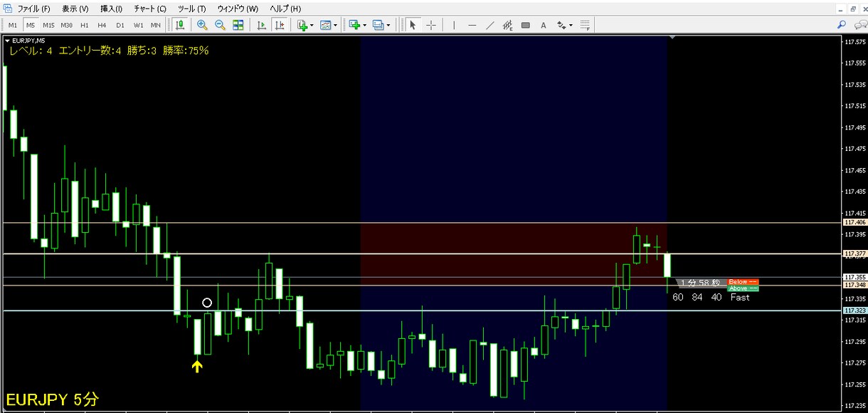868x413 pixels.
Task: Expand the profiles dropdown
Action: coord(381,25)
